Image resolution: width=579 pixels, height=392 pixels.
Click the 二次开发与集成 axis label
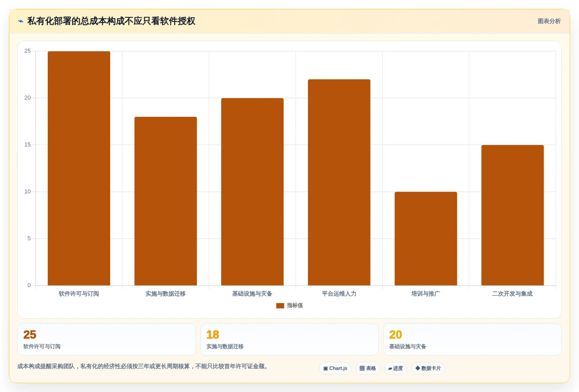(512, 294)
